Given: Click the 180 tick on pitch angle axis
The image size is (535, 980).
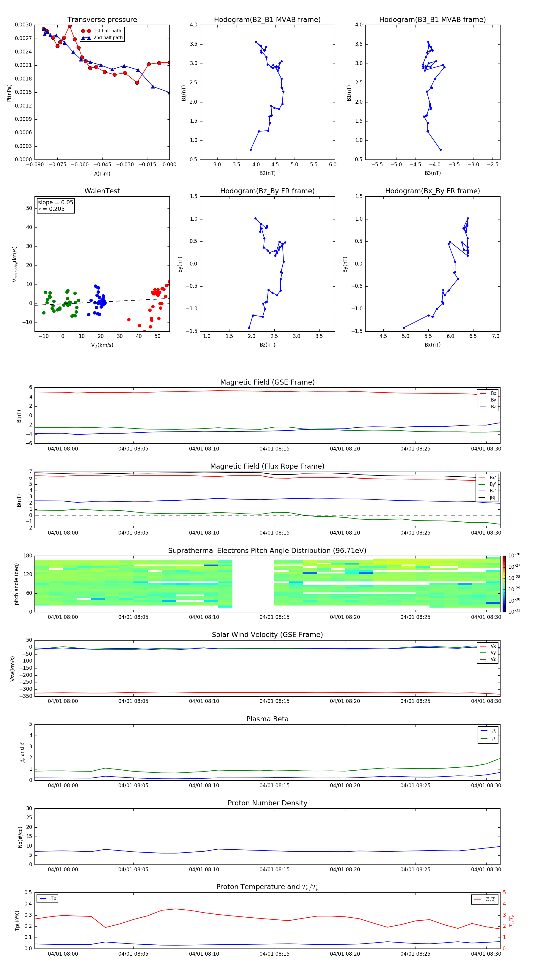Looking at the screenshot, I should pyautogui.click(x=28, y=556).
